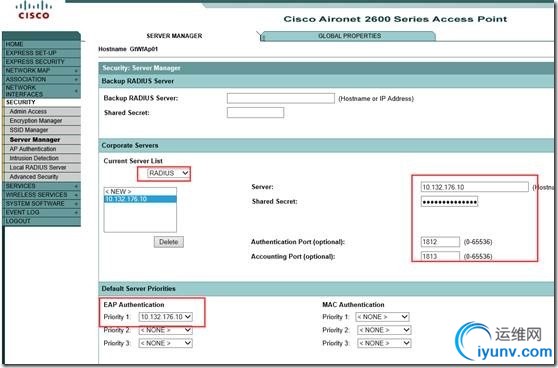Select 10.132.176.10 in server list
Screen dimensions: 558x368
click(x=140, y=199)
